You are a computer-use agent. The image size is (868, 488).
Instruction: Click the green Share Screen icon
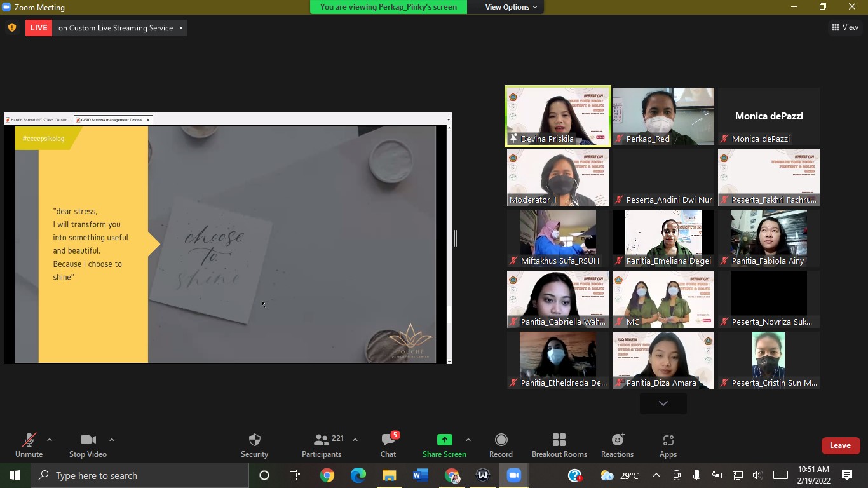tap(444, 440)
